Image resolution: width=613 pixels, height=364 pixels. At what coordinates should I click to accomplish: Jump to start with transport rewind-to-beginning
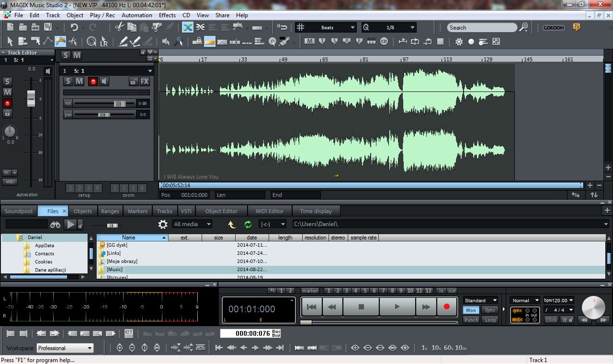[311, 307]
